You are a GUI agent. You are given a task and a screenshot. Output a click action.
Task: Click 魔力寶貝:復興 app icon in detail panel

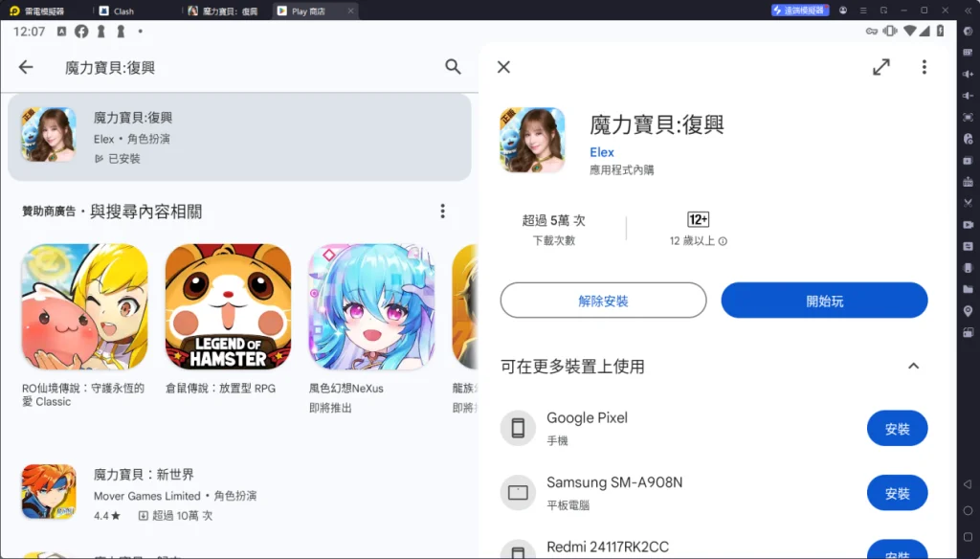[532, 140]
